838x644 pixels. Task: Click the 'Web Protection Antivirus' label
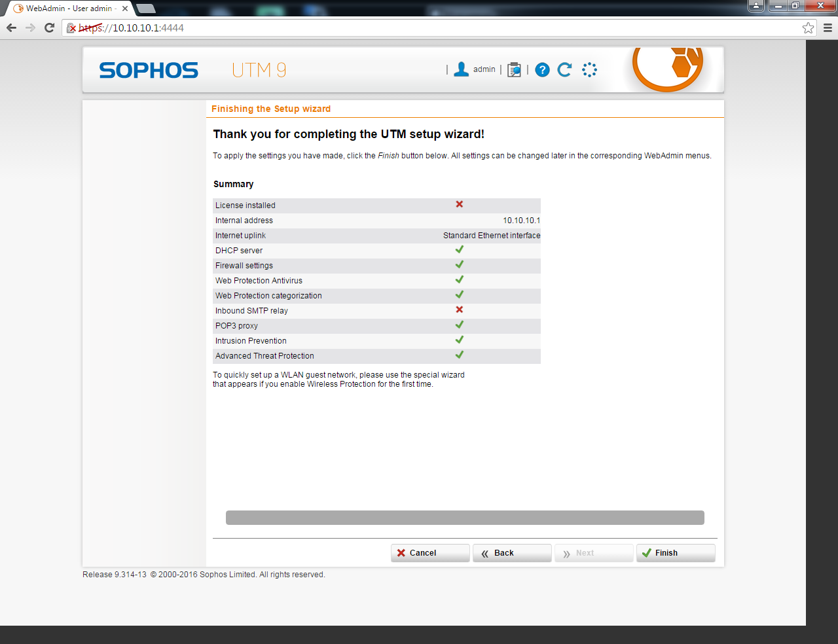[259, 281]
